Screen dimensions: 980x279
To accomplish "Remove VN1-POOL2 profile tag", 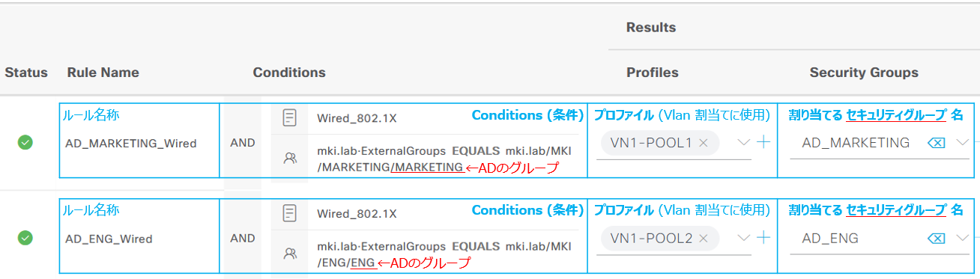I will [704, 239].
